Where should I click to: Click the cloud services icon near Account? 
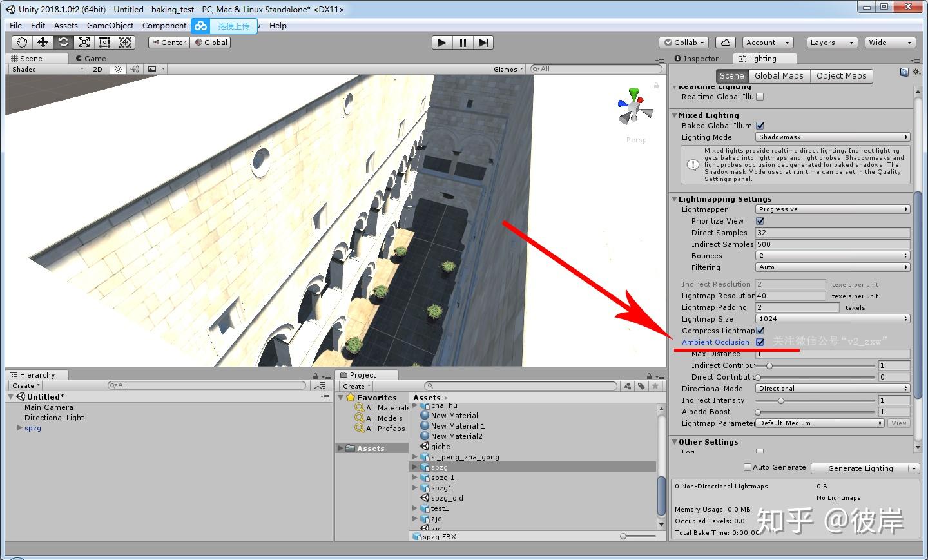[x=725, y=42]
